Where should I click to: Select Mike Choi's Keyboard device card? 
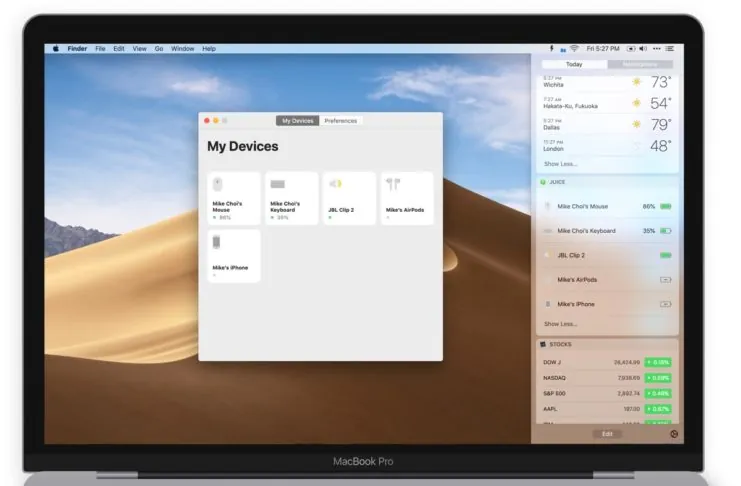pos(292,198)
